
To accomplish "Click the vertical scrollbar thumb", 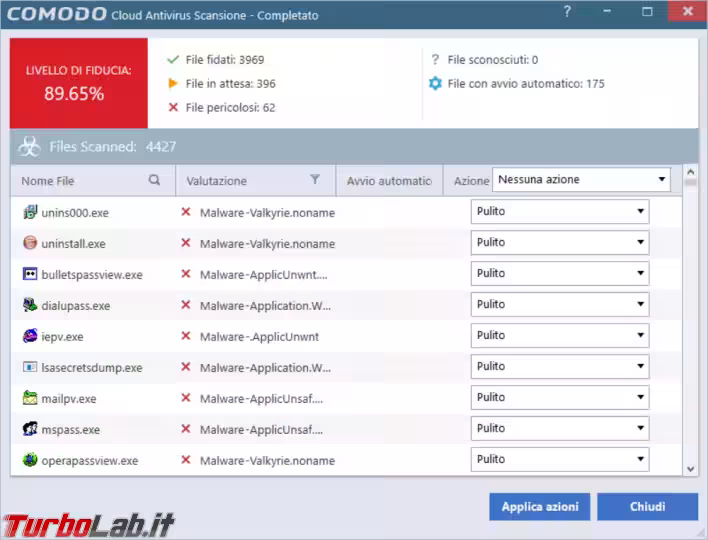I will coord(690,182).
